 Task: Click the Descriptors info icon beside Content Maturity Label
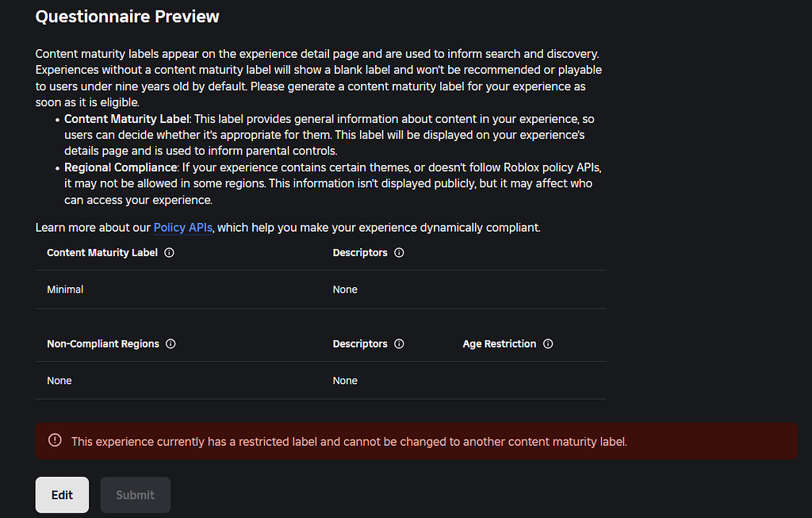pyautogui.click(x=399, y=252)
